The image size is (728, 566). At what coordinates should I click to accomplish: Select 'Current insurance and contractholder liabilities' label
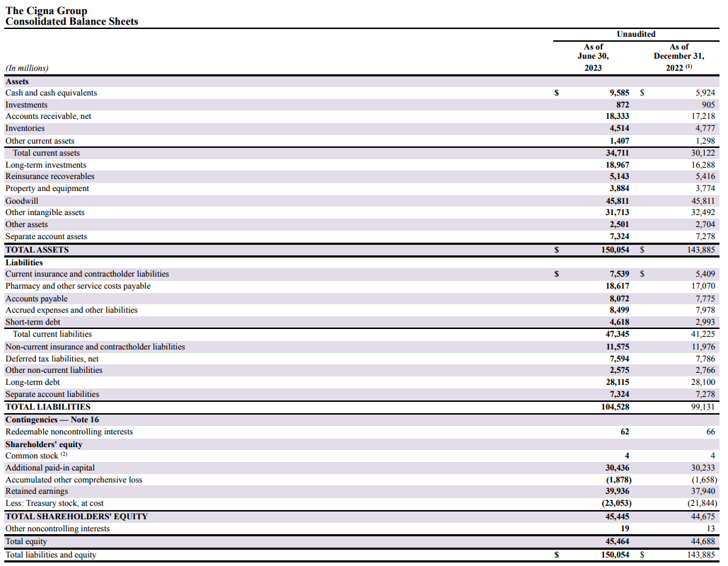coord(87,275)
